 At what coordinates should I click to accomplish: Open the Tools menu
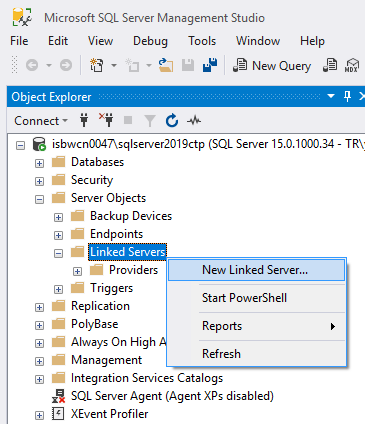pos(202,41)
